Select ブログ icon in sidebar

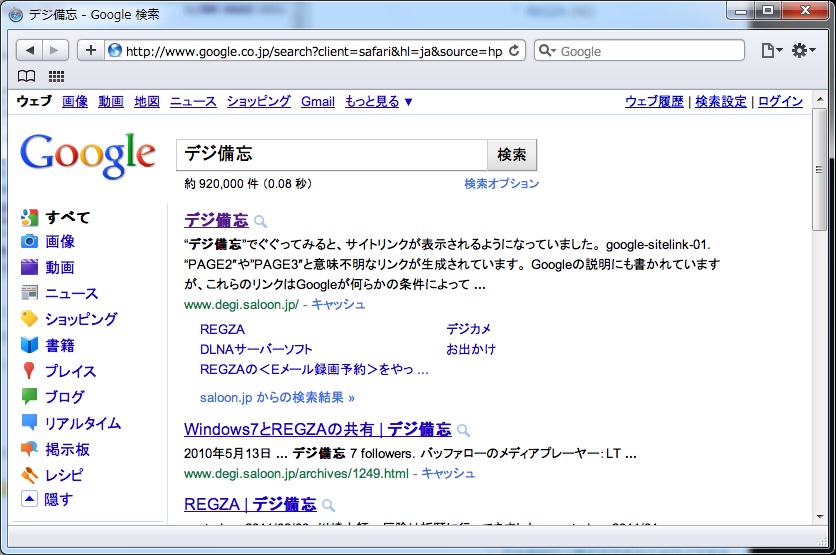(x=29, y=396)
